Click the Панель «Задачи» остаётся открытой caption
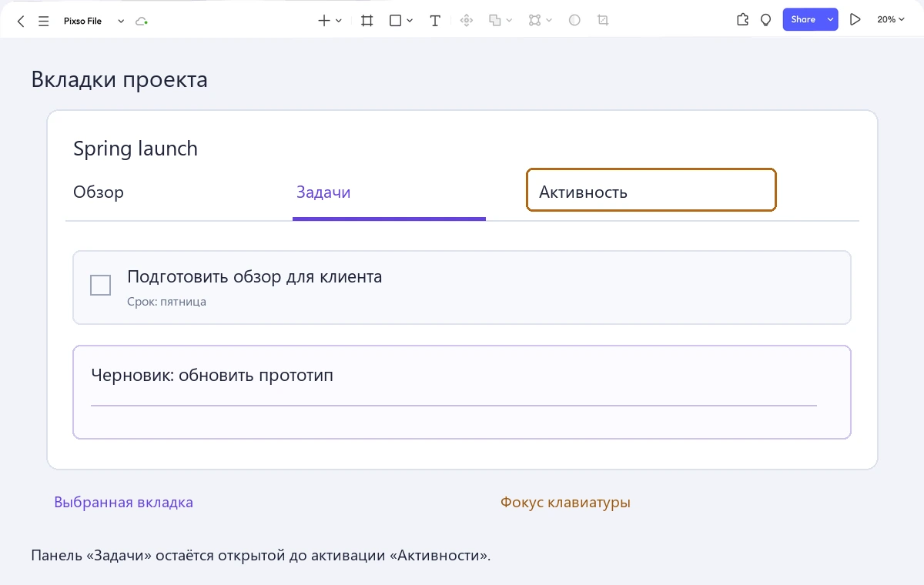 tap(261, 555)
